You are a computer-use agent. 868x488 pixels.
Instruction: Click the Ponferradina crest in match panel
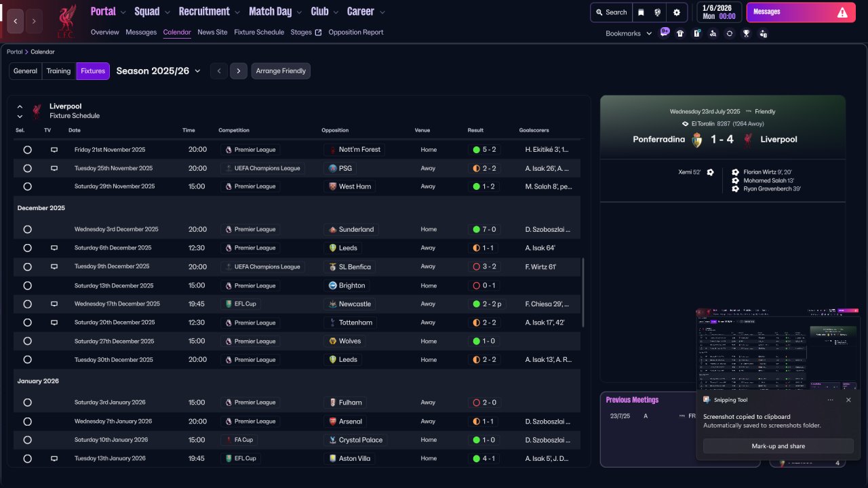point(696,140)
